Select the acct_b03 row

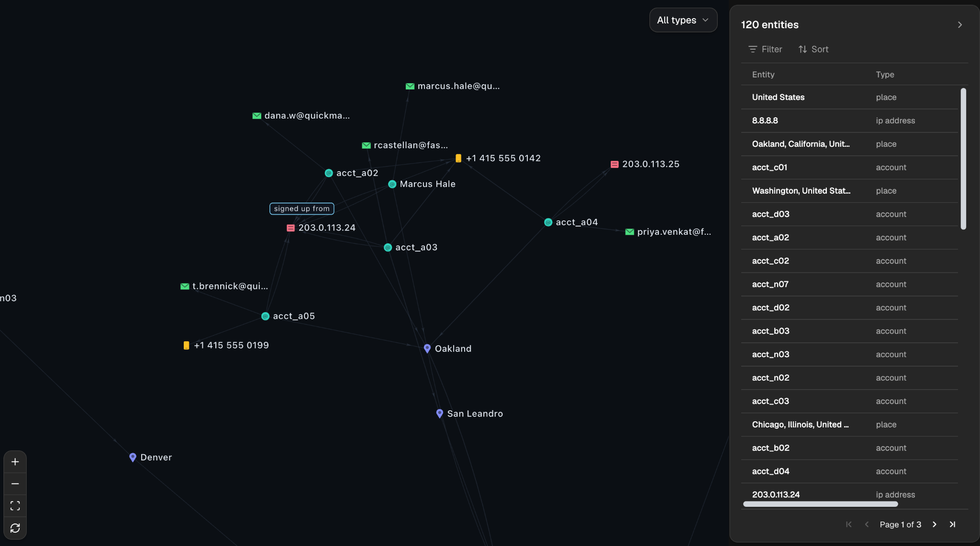849,332
